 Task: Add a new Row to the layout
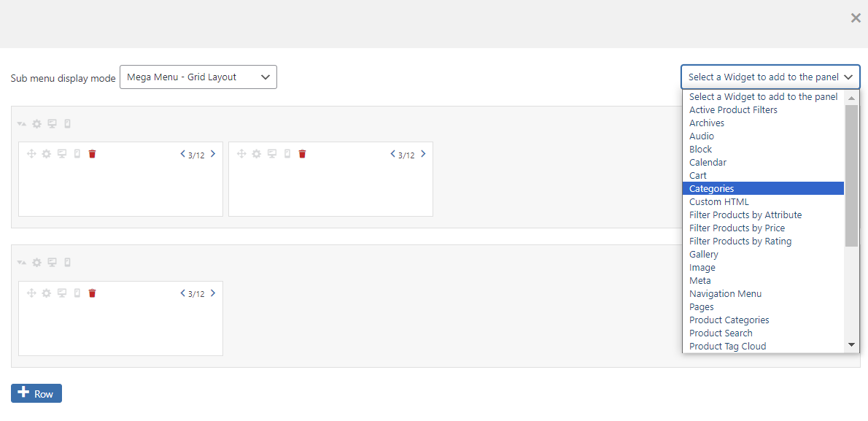tap(36, 393)
